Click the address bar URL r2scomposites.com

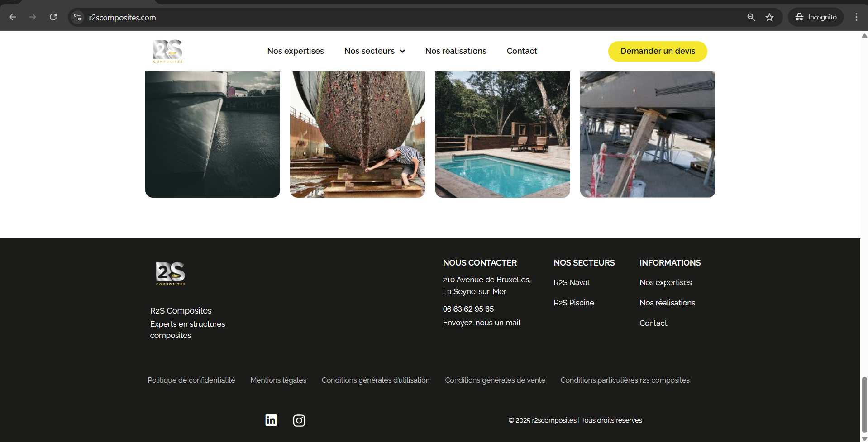[122, 18]
